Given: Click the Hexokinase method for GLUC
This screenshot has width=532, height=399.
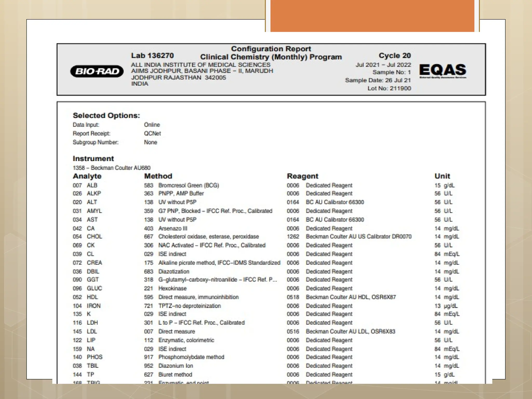Looking at the screenshot, I should [x=172, y=288].
